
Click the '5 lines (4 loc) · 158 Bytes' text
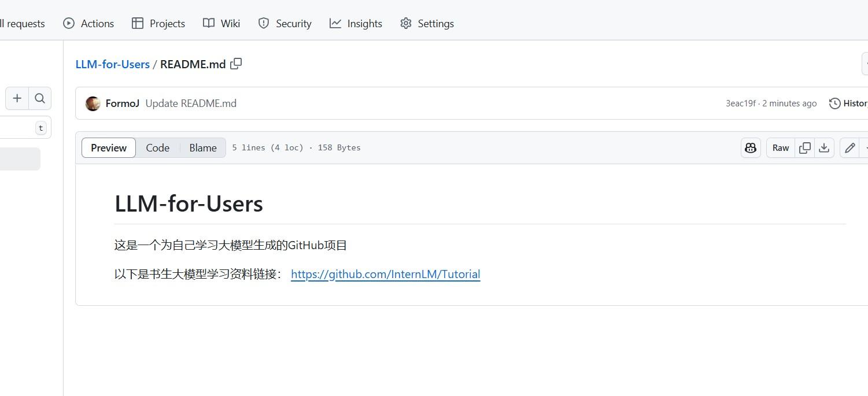[296, 148]
